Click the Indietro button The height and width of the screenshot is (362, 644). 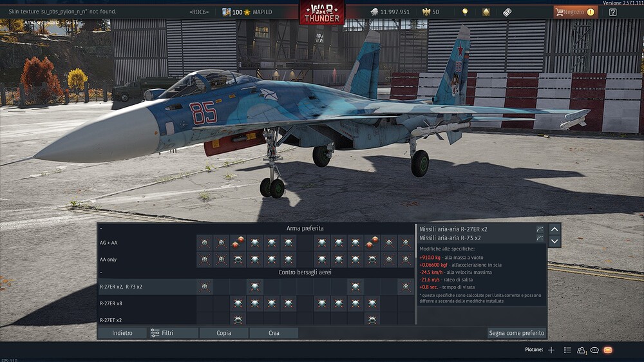tap(122, 333)
